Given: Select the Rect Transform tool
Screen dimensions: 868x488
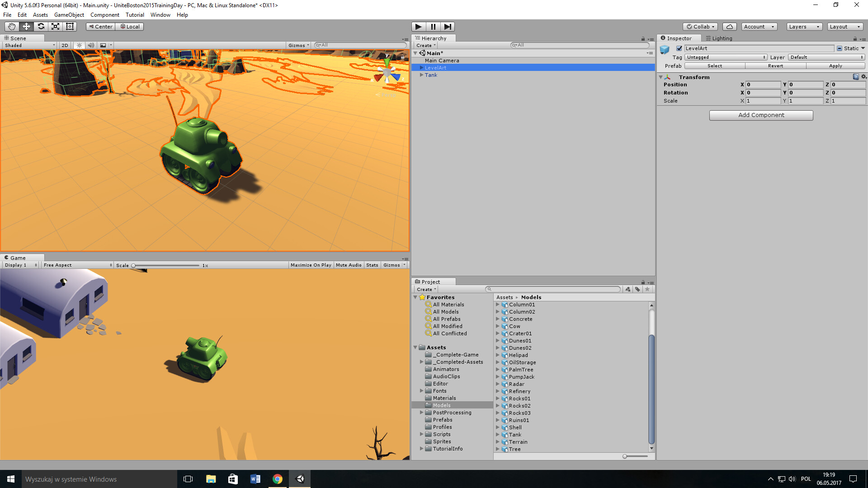Looking at the screenshot, I should click(70, 26).
